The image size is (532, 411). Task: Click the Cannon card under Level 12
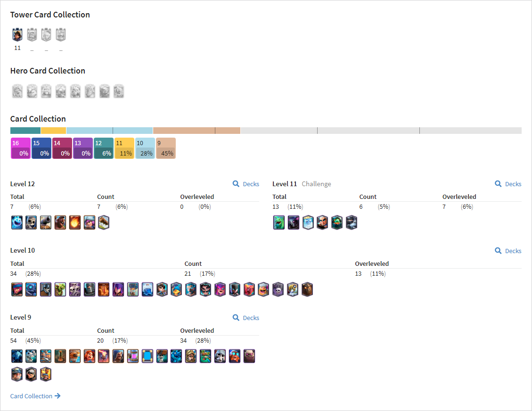46,222
